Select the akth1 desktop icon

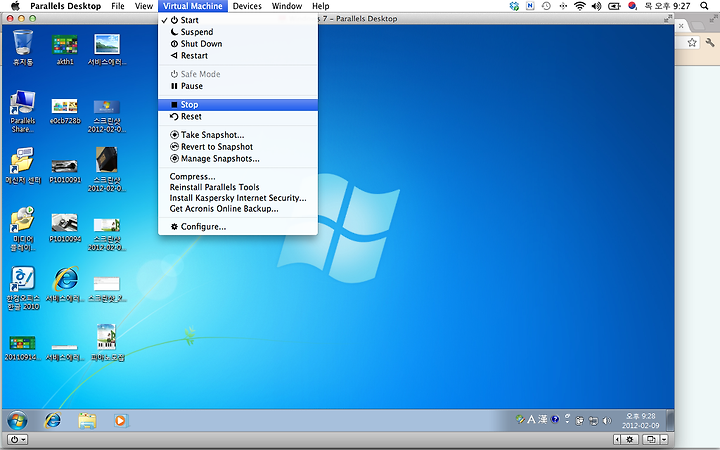click(65, 50)
